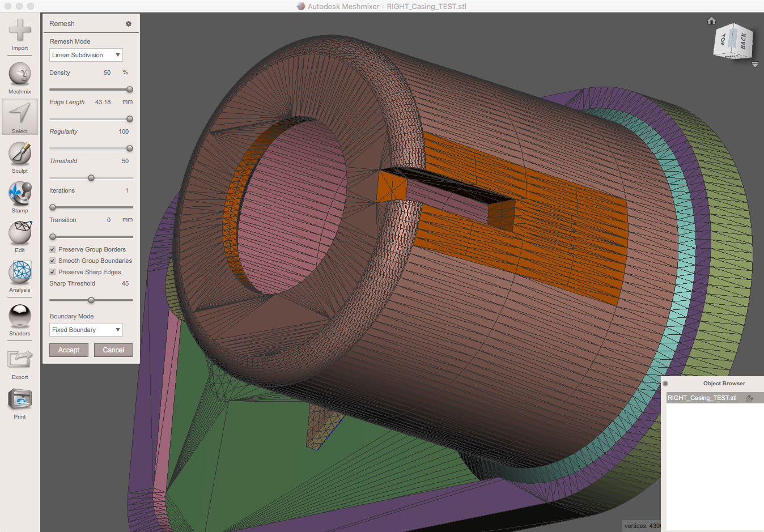Click the Transition slider handle
This screenshot has width=764, height=532.
(53, 237)
